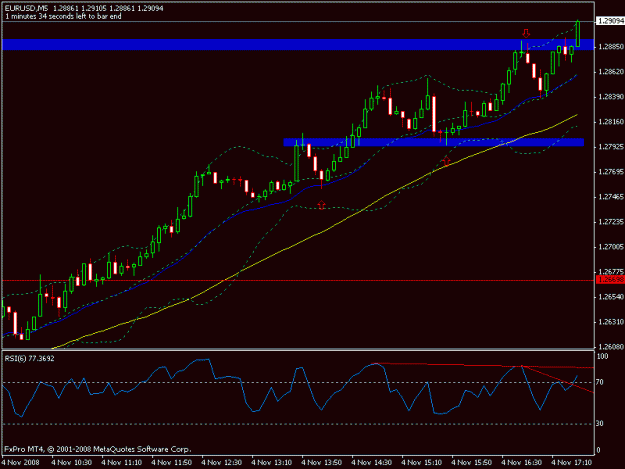
Task: Click the 1.26080 price scale label
Action: click(x=611, y=347)
